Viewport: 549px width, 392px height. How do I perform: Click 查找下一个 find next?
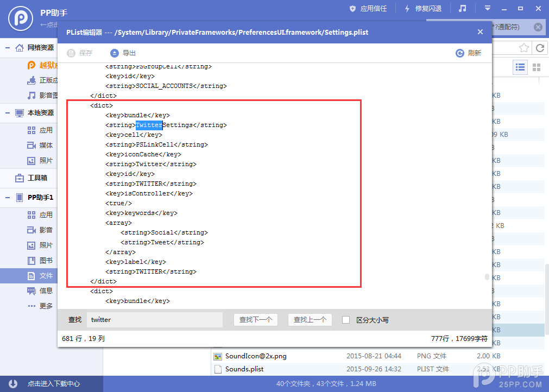(256, 320)
